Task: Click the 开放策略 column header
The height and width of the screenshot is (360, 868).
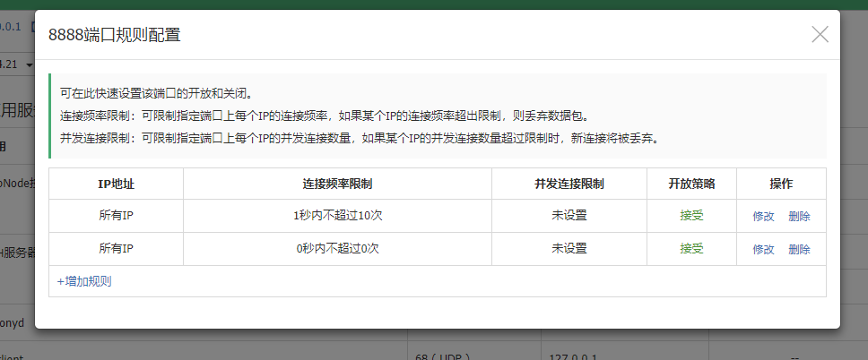Action: pos(691,184)
